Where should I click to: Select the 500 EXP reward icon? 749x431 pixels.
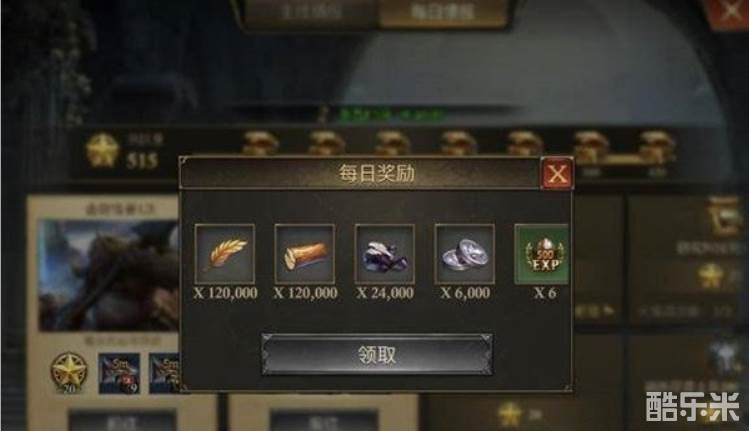[x=542, y=254]
